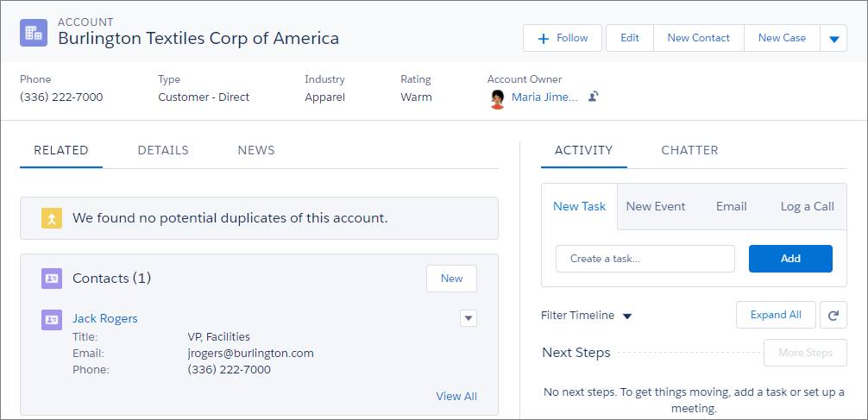The image size is (868, 420).
Task: Create a New Case
Action: 783,38
